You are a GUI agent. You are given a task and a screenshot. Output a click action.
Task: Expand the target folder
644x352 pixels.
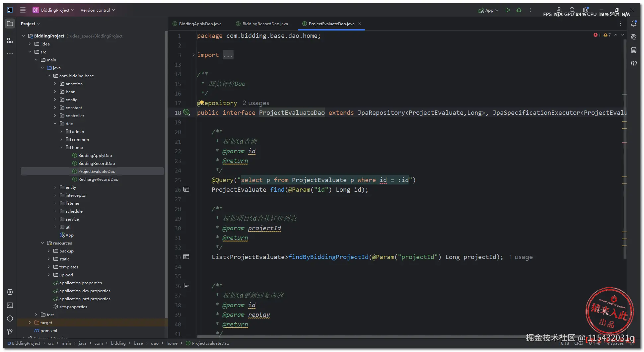[30, 322]
